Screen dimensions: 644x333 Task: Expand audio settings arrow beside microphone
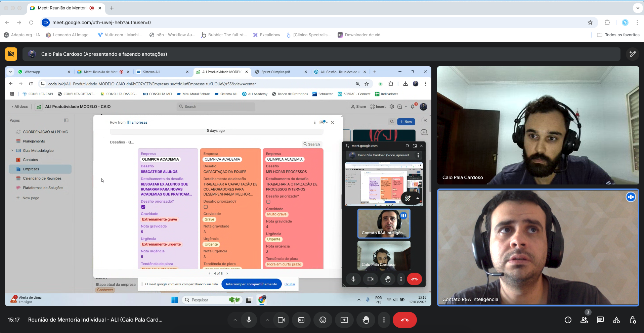point(235,320)
